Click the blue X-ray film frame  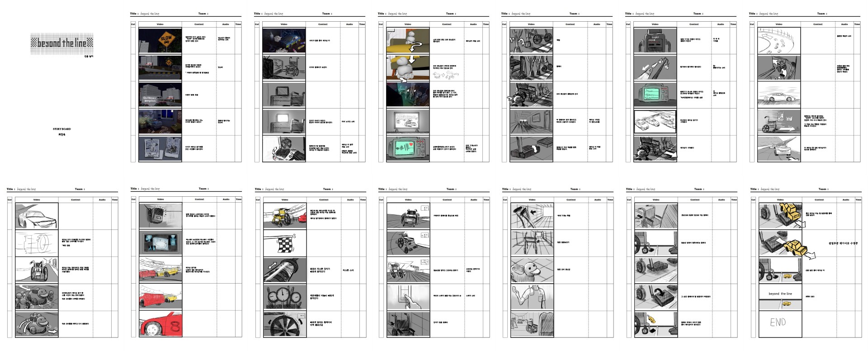coord(160,243)
